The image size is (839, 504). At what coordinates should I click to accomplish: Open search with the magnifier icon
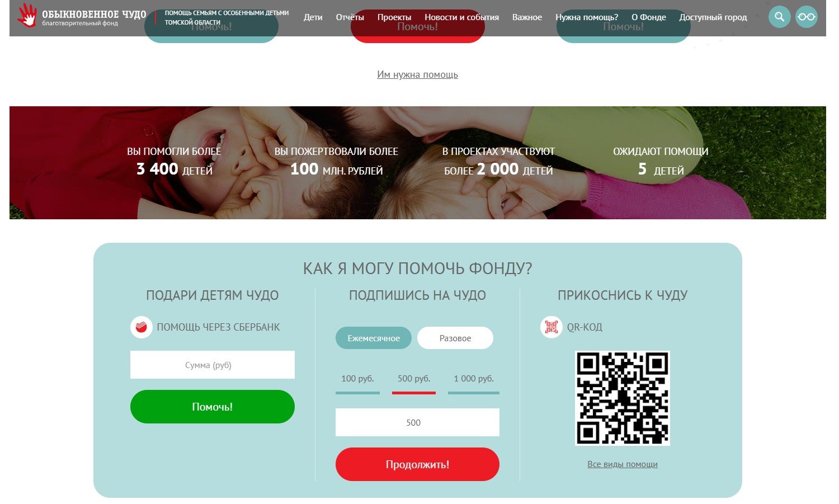pos(779,17)
